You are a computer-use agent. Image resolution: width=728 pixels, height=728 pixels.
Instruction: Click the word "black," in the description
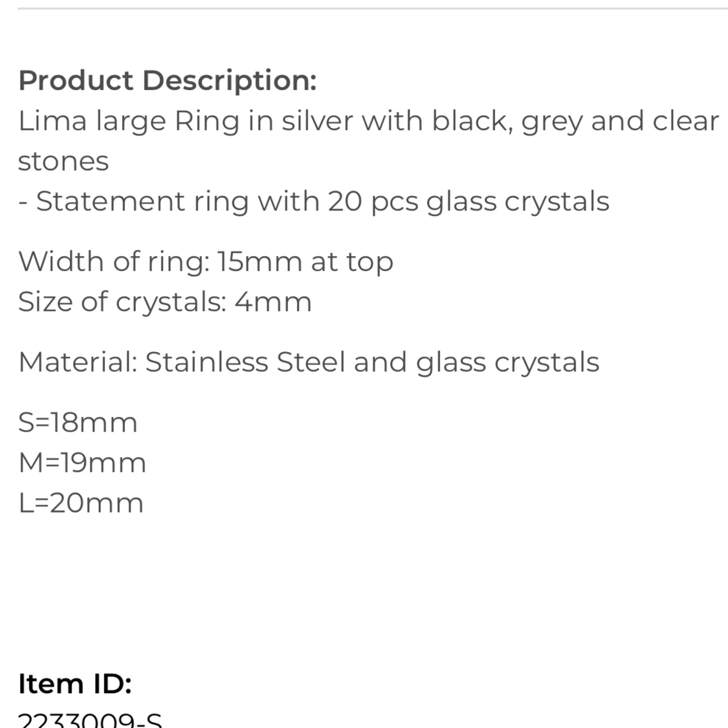pyautogui.click(x=473, y=121)
